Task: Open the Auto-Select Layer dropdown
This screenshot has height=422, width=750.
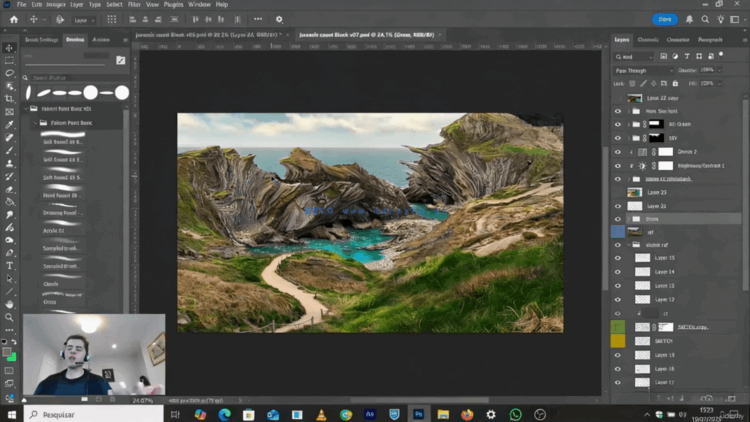Action: pos(83,19)
